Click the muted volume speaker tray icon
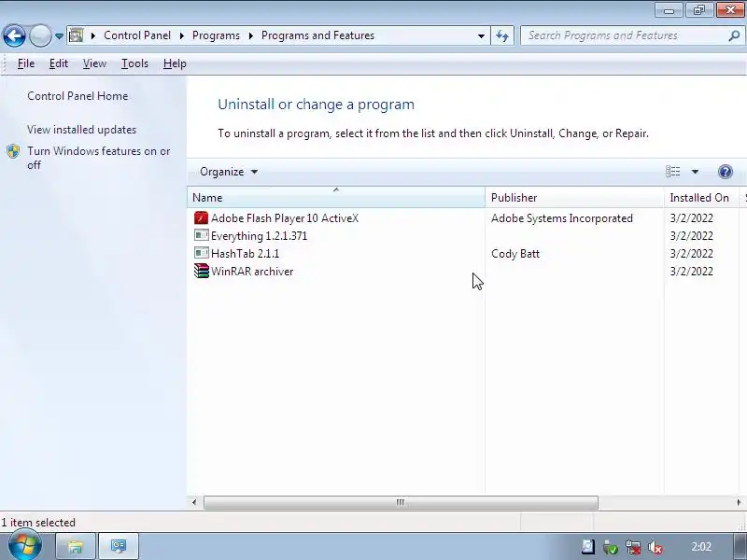Screen dimensions: 747x560 [x=655, y=547]
